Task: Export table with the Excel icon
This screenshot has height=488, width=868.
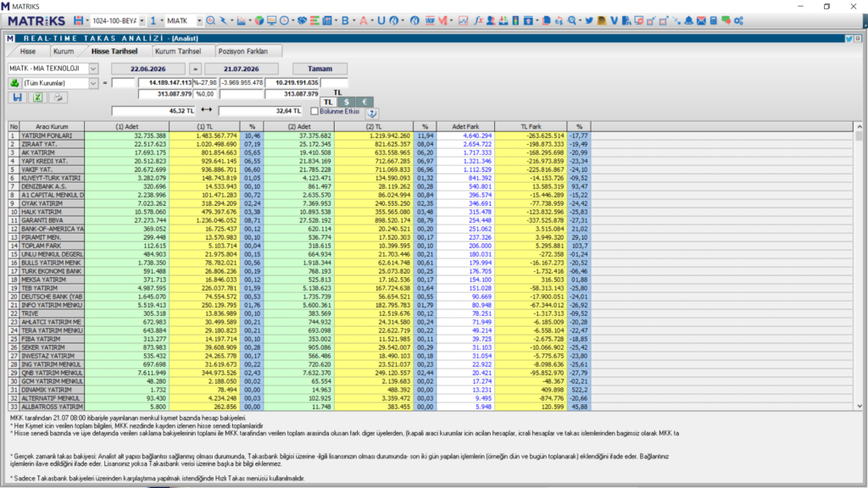Action: 37,97
